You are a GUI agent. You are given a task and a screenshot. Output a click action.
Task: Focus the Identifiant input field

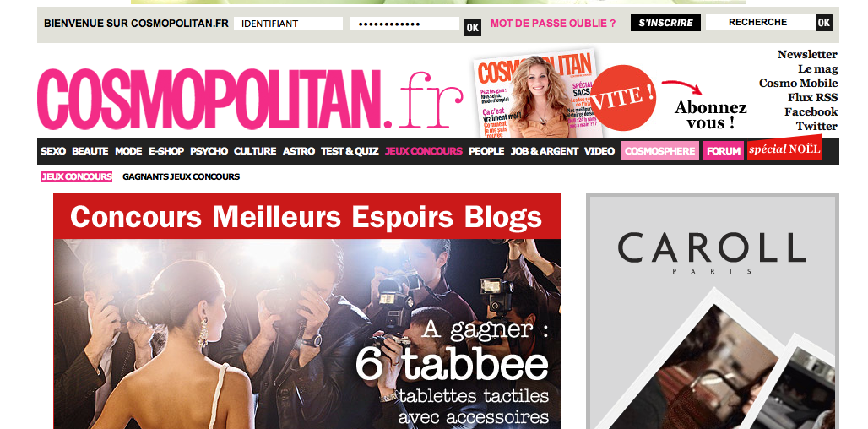[x=289, y=24]
